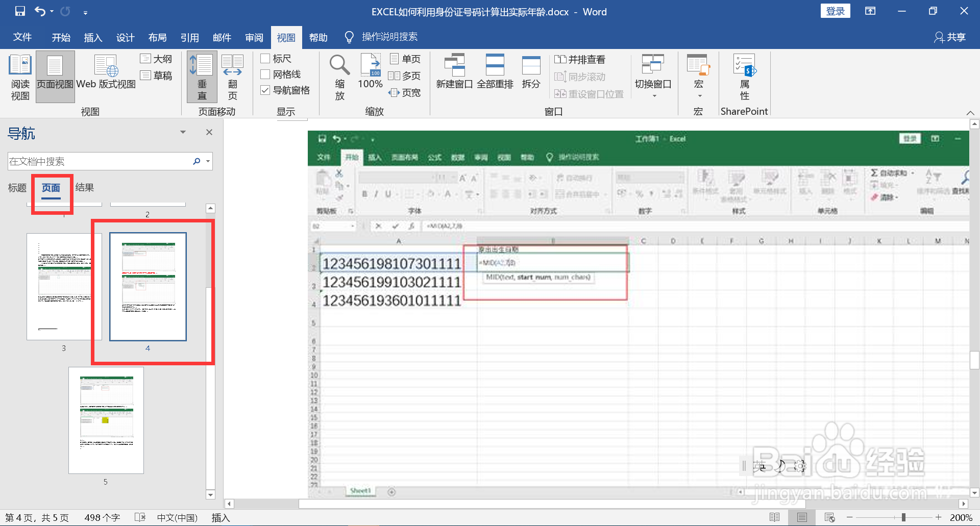Viewport: 980px width, 526px height.
Task: Switch to 引用 ribbon tab
Action: [x=190, y=38]
